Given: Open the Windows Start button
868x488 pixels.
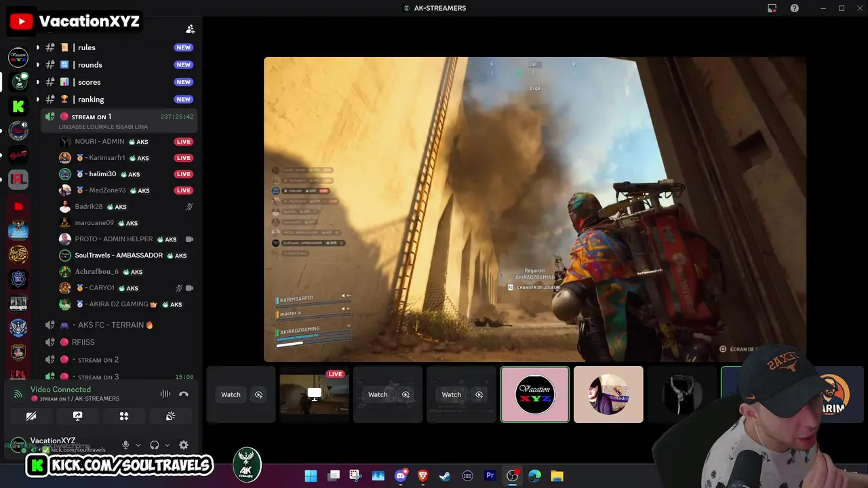Looking at the screenshot, I should (x=311, y=476).
